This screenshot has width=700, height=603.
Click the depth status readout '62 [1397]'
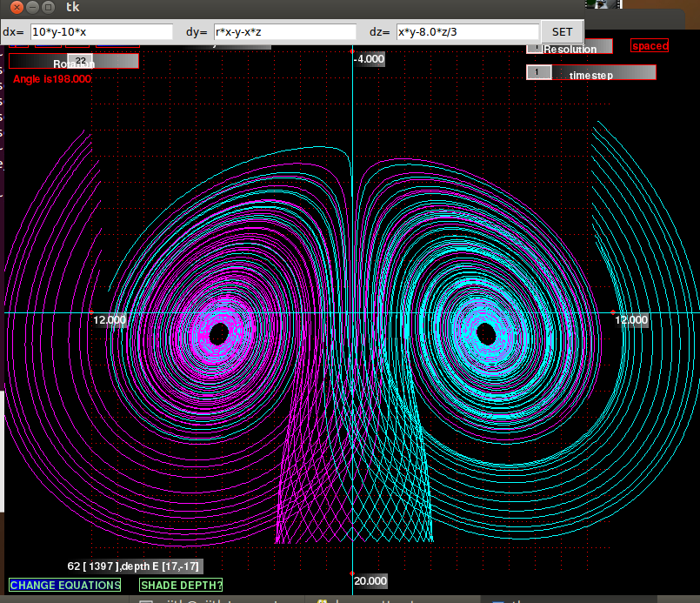tap(90, 565)
